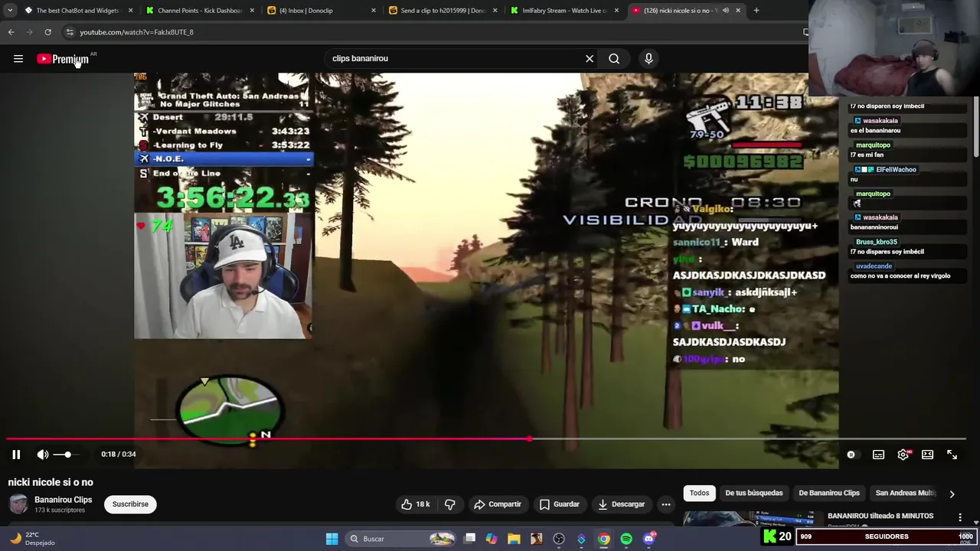The width and height of the screenshot is (980, 551).
Task: Open the YouTube hamburger guide menu
Action: [x=18, y=59]
